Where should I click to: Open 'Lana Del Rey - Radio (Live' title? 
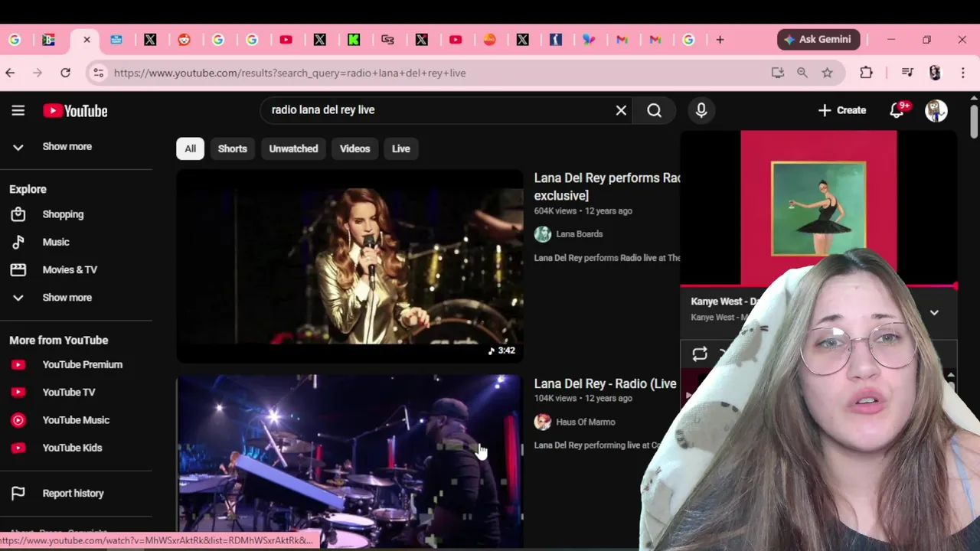[606, 383]
